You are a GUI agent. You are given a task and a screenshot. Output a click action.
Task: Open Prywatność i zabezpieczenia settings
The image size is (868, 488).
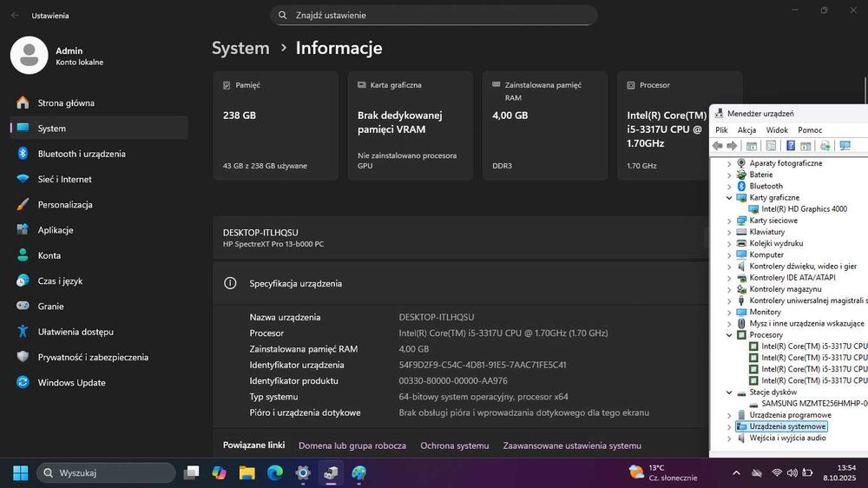click(x=99, y=357)
